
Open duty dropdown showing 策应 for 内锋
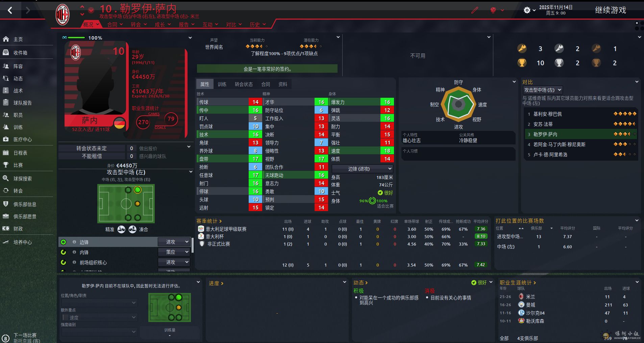click(x=174, y=252)
